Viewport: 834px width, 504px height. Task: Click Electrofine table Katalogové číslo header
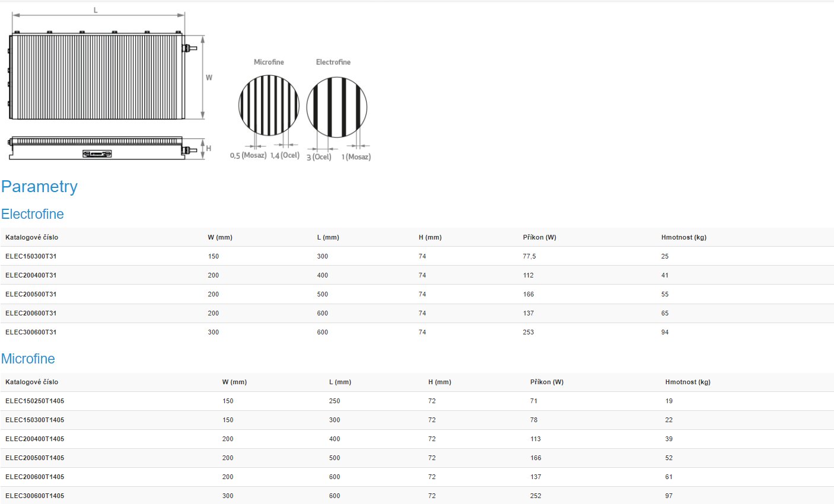pyautogui.click(x=31, y=237)
